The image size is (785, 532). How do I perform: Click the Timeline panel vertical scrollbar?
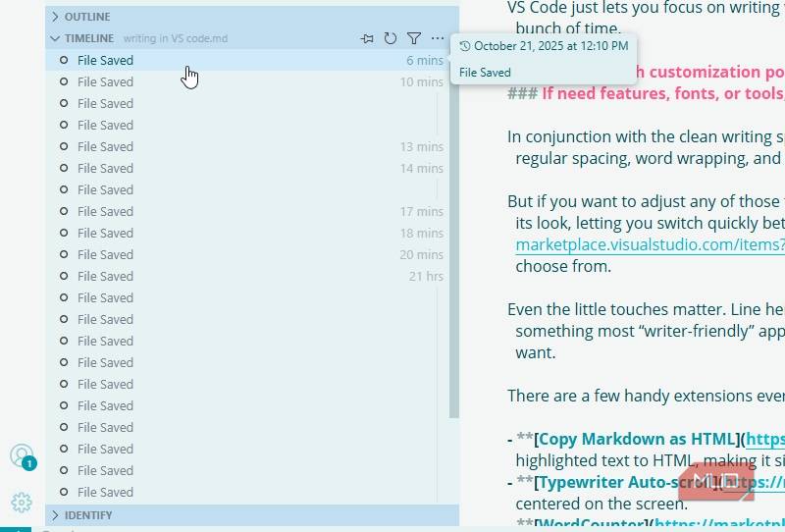point(454,234)
